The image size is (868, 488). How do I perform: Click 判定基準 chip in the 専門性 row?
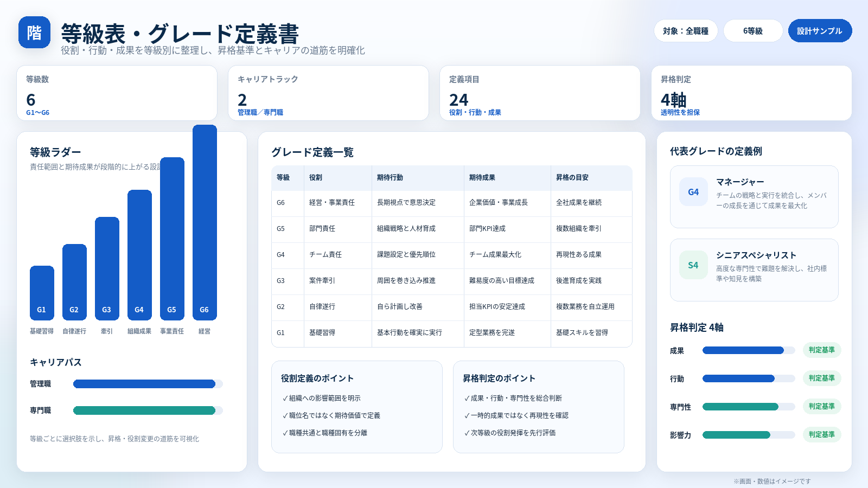822,407
